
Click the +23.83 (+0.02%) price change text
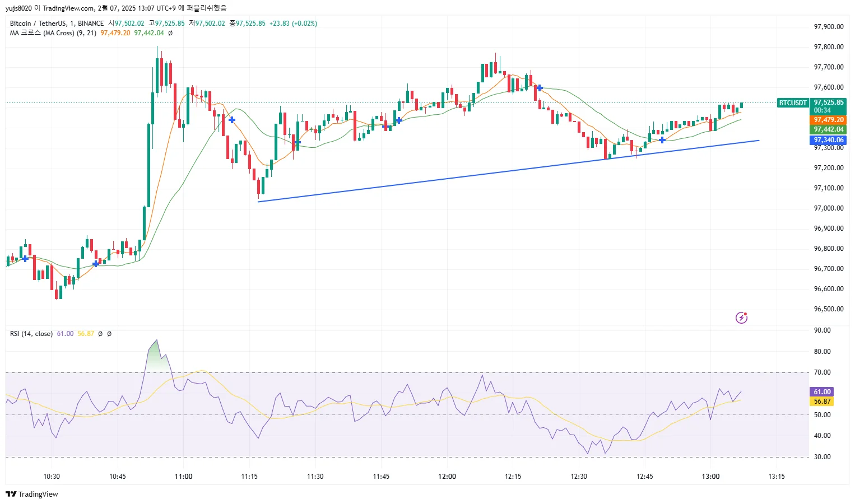(x=293, y=24)
